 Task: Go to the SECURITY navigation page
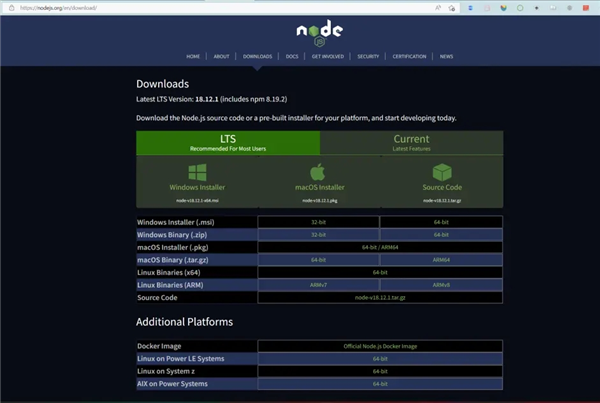(368, 57)
